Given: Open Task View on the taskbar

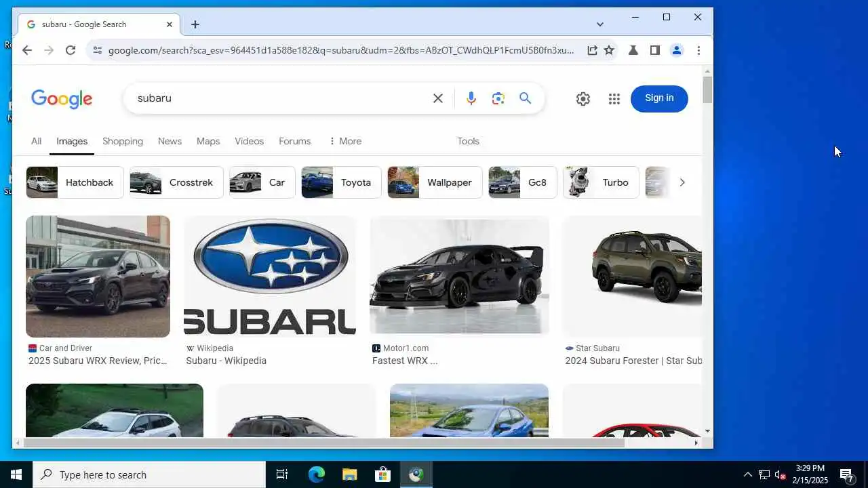Looking at the screenshot, I should tap(282, 474).
